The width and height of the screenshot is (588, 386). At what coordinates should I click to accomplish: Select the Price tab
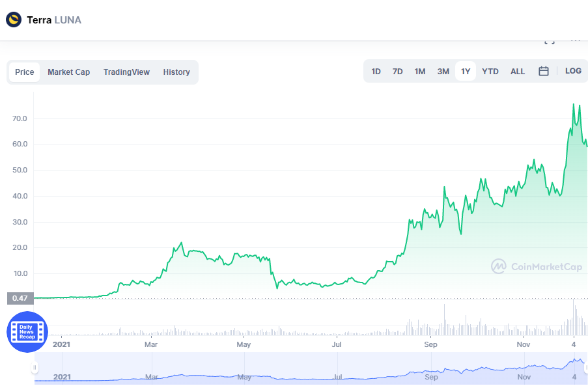point(25,72)
